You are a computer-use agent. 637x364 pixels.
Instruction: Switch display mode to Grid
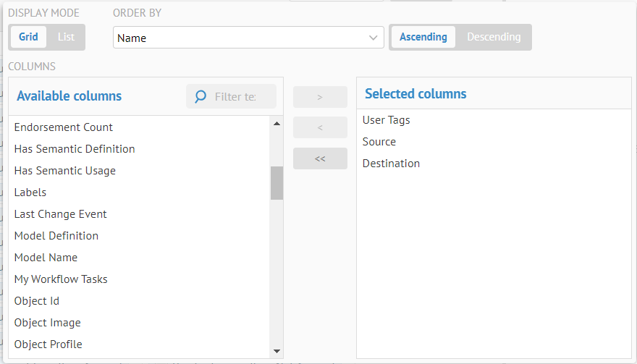tap(29, 37)
